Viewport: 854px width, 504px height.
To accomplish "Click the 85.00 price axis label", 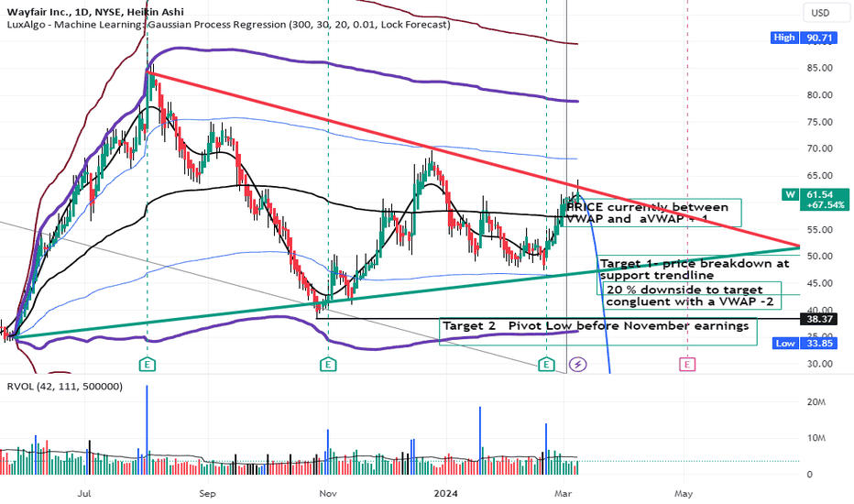I will tap(820, 68).
